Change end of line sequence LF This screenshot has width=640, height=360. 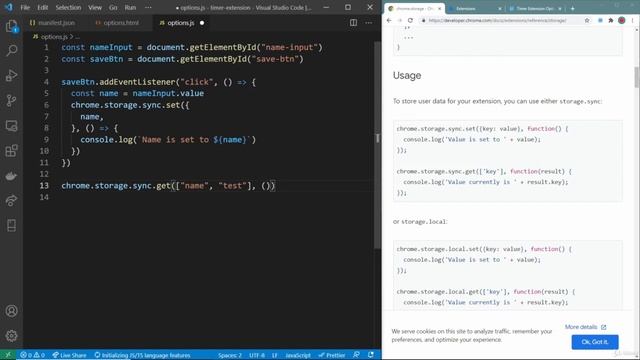click(x=275, y=355)
